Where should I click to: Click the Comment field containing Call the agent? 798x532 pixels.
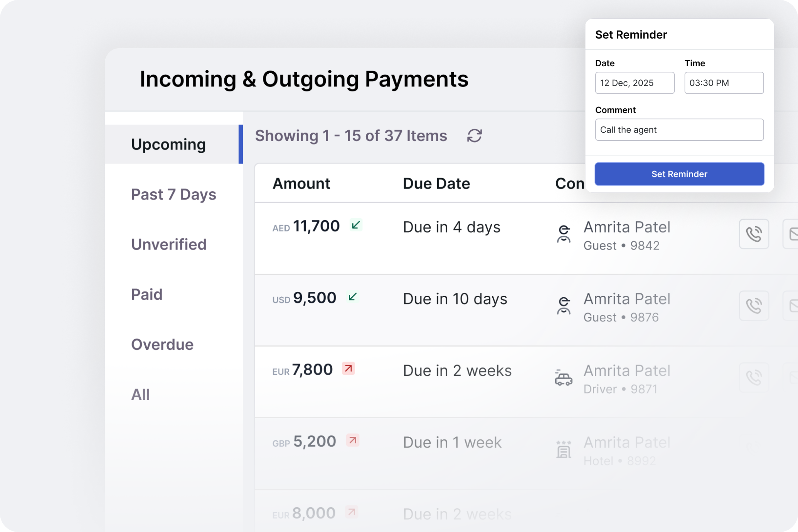point(679,130)
